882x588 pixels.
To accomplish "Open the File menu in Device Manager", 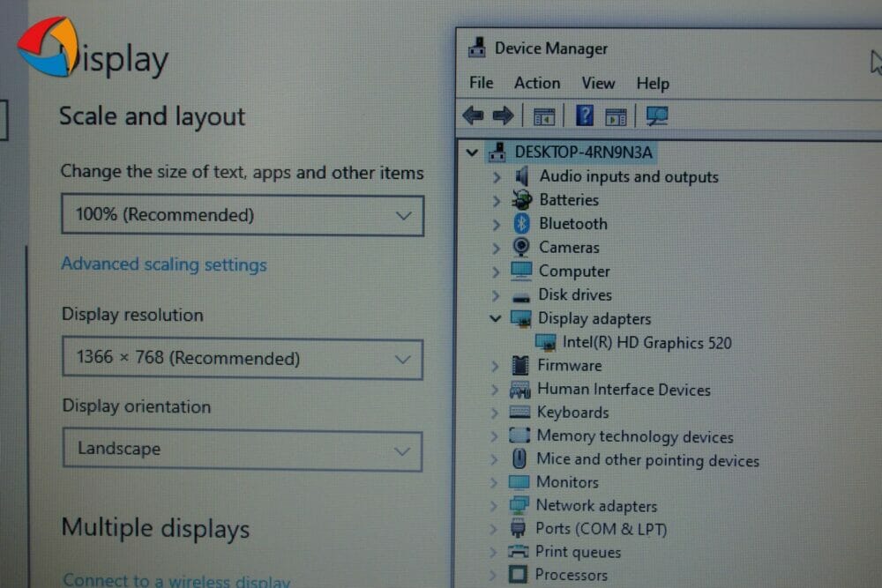I will [x=481, y=83].
